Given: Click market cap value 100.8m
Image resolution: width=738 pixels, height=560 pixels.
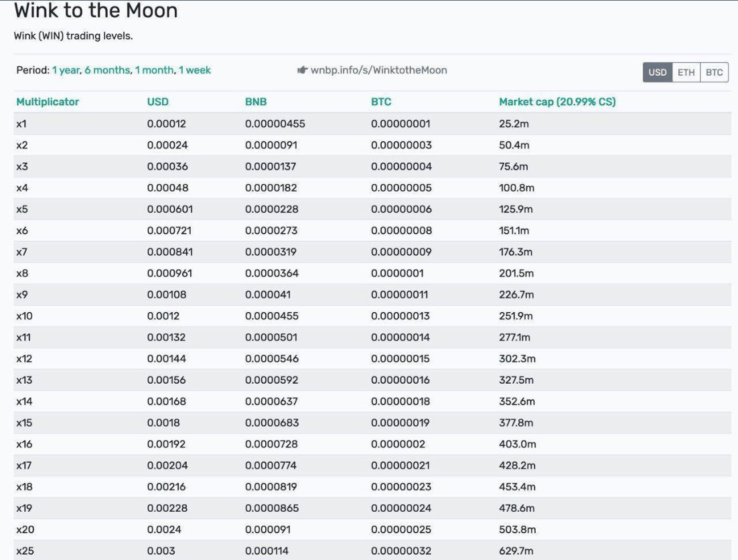Looking at the screenshot, I should click(x=517, y=188).
